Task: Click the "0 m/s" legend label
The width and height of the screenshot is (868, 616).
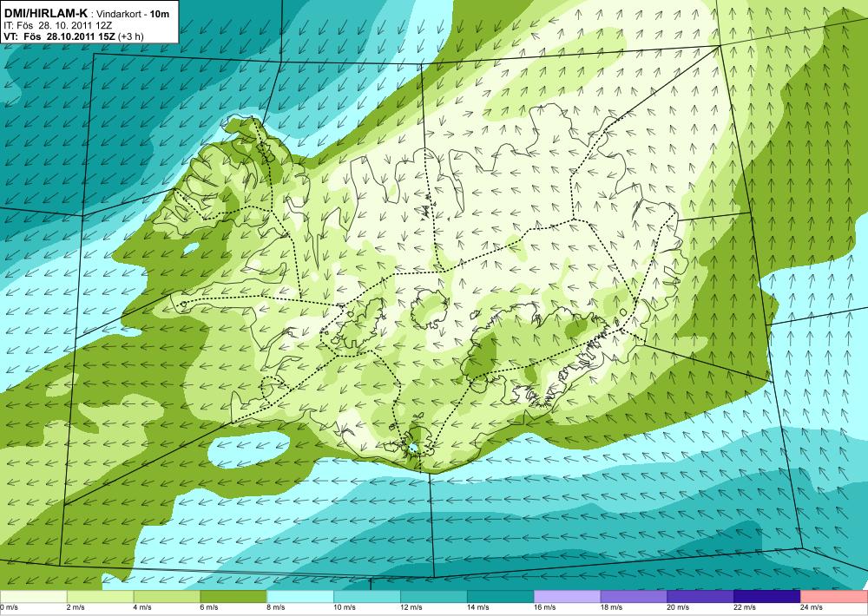Action: coord(10,607)
